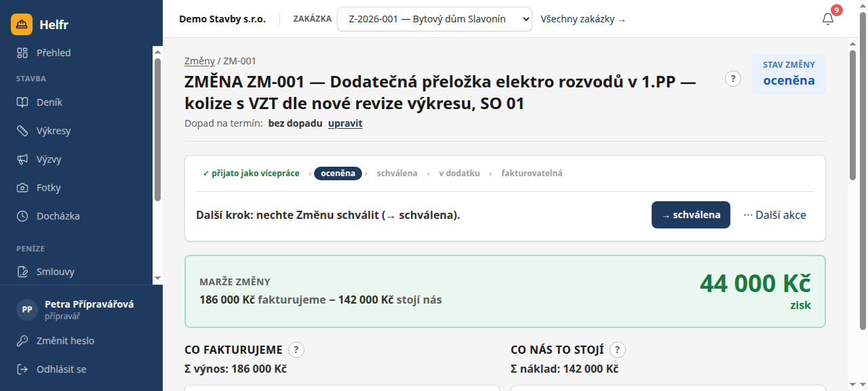
Task: Click the sidebar scroll up arrow
Action: pos(157,50)
